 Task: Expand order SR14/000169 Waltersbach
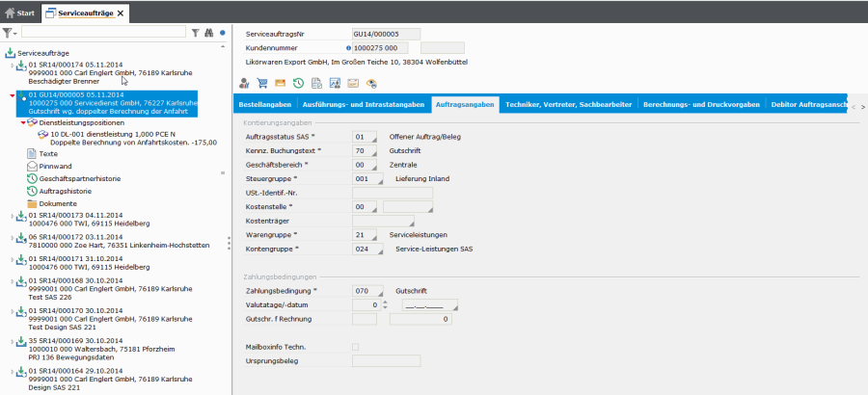pyautogui.click(x=13, y=341)
